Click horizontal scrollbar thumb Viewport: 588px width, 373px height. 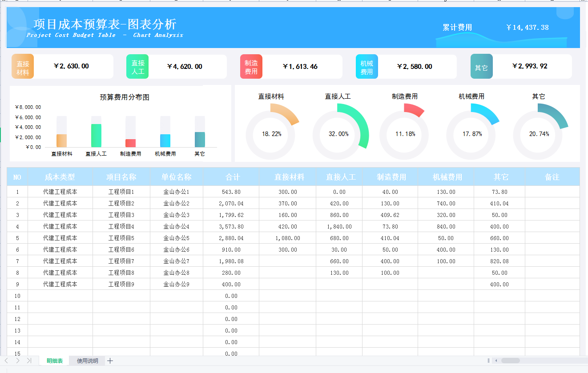tap(510, 361)
